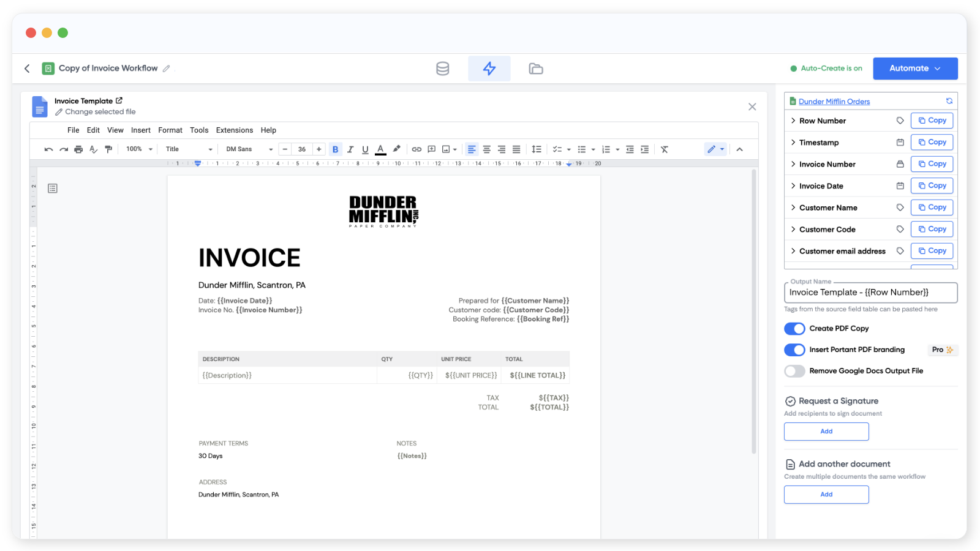
Task: Click the Bold formatting icon
Action: [335, 149]
